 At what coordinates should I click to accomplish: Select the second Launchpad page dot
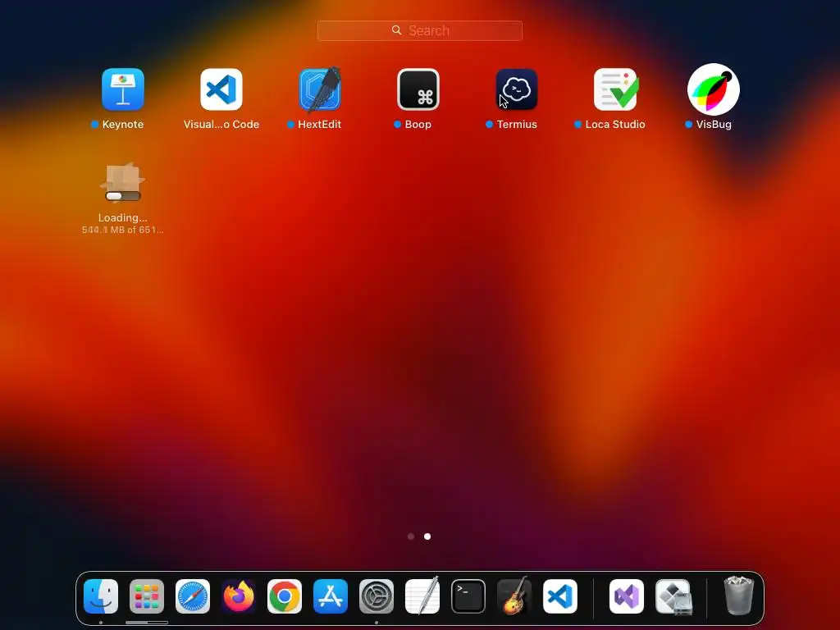(427, 536)
